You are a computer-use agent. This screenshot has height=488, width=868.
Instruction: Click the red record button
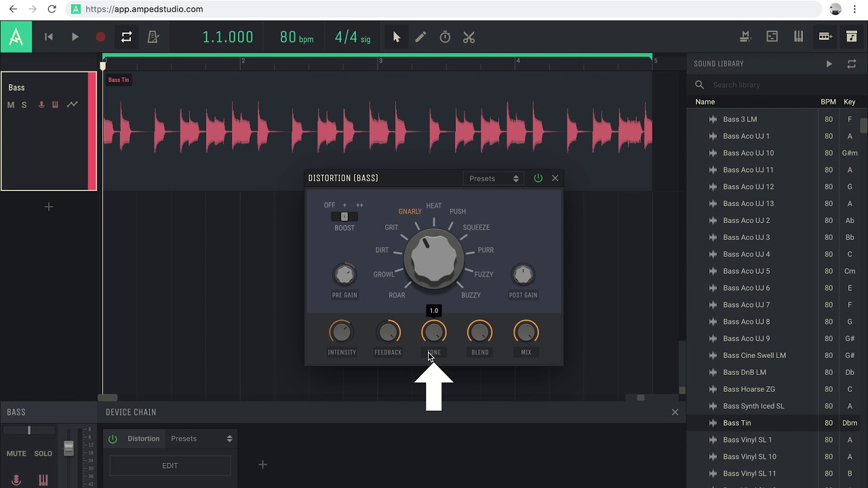point(100,37)
